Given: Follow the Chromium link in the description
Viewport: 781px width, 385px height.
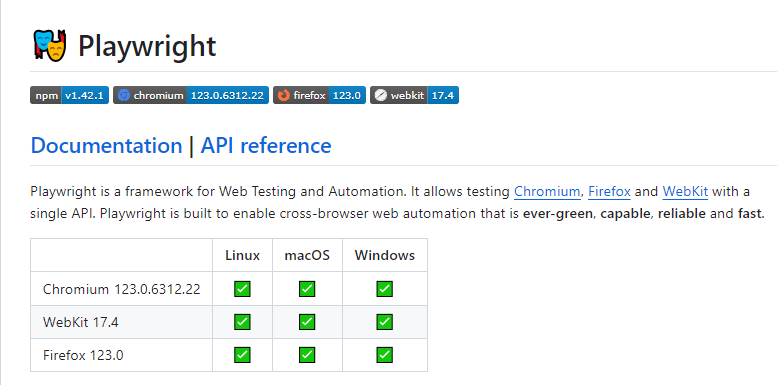Looking at the screenshot, I should [x=547, y=192].
